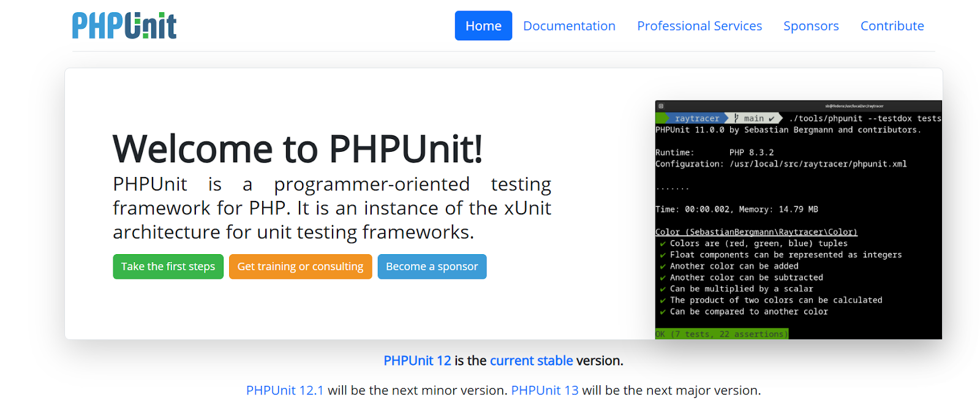Screen dimensions: 980x414
Task: Follow the PHPUnit 12.1 link
Action: [285, 390]
